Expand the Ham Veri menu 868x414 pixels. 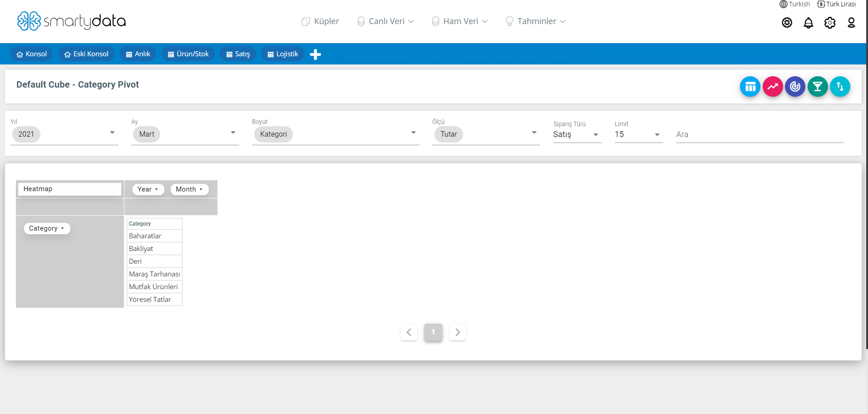coord(459,21)
